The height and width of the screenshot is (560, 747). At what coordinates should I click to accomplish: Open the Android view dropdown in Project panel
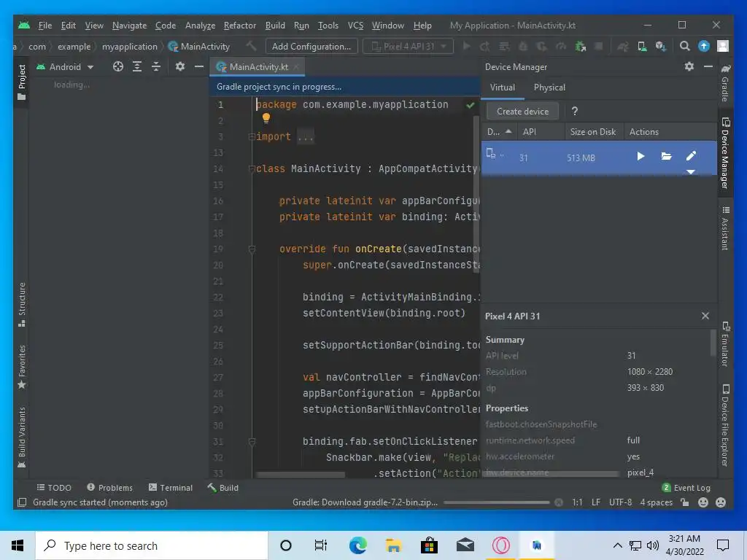tap(65, 66)
